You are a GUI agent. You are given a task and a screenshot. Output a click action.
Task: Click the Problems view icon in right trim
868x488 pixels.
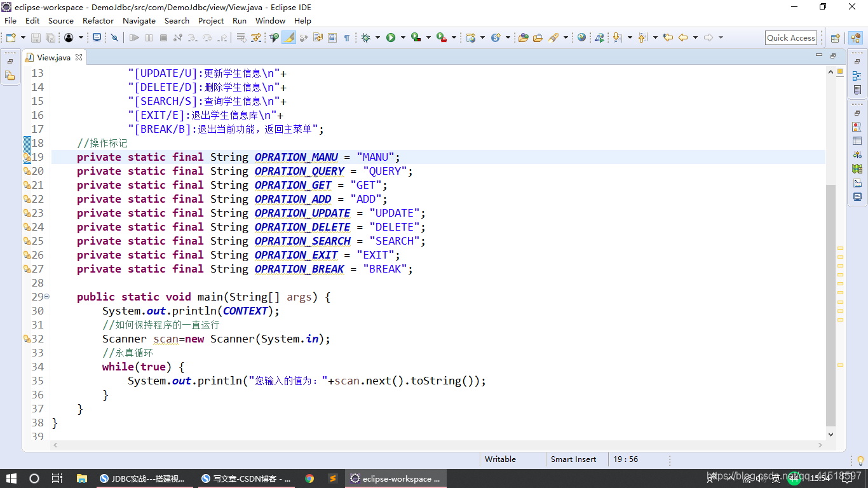pyautogui.click(x=857, y=127)
